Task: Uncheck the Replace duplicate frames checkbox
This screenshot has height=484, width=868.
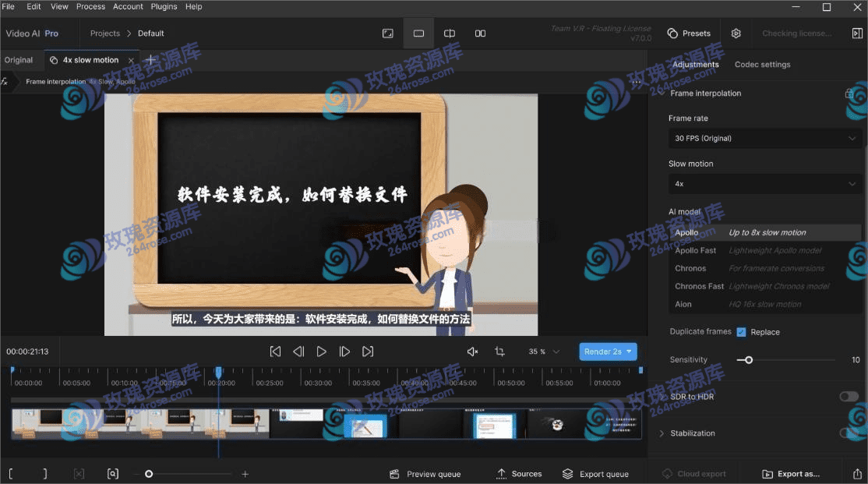Action: click(x=741, y=332)
